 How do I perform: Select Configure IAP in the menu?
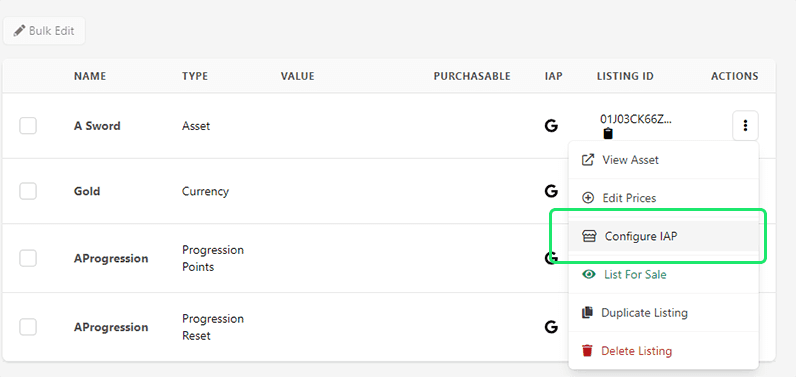click(x=664, y=236)
